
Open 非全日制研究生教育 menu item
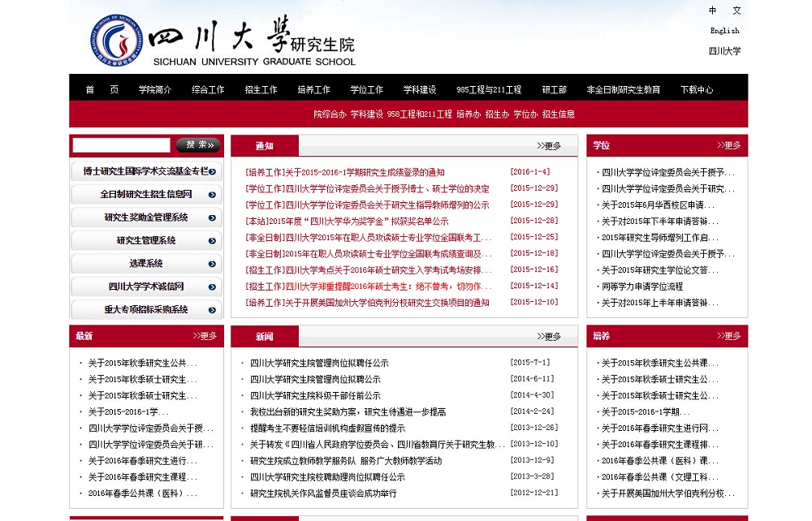[x=624, y=89]
